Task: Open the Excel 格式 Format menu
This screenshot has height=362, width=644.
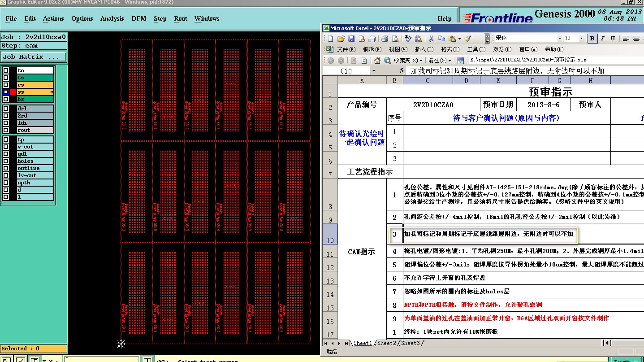Action: 450,49
